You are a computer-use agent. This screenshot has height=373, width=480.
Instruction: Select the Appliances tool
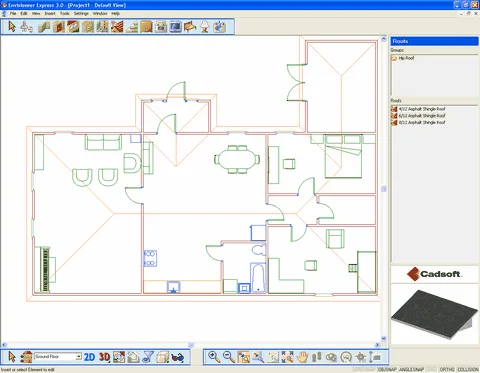161,27
